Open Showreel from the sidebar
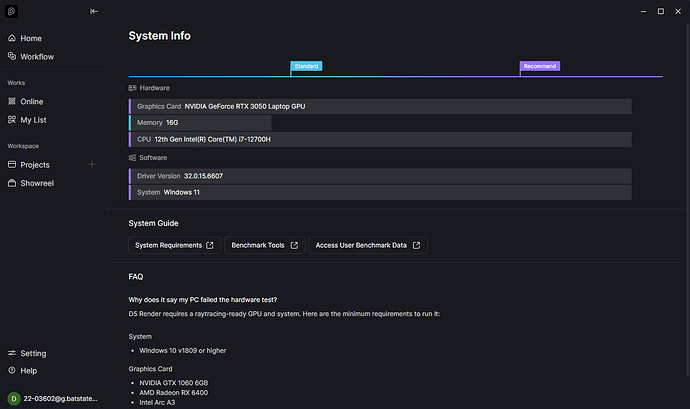This screenshot has width=690, height=409. coord(37,183)
